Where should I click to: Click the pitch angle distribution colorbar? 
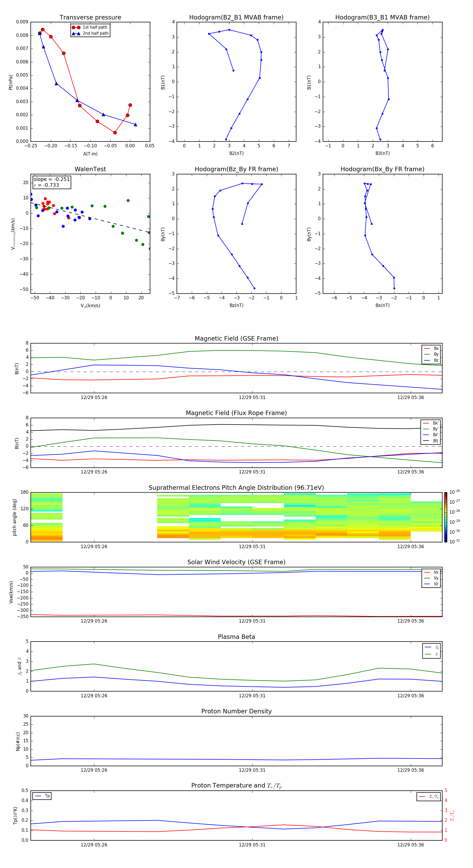(445, 517)
